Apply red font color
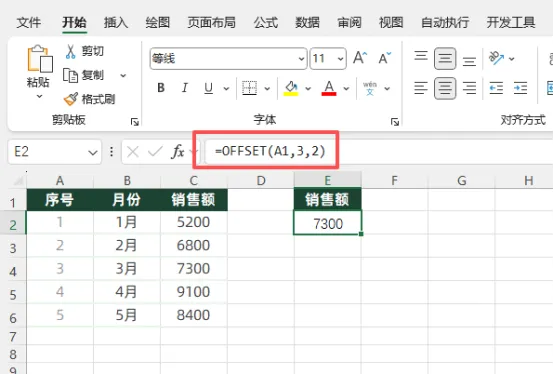 (x=329, y=88)
